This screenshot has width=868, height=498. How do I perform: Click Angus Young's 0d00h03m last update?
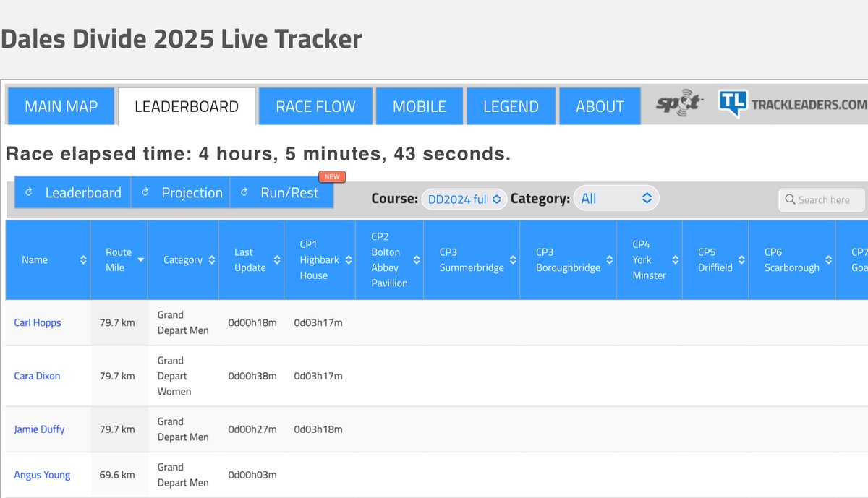pyautogui.click(x=252, y=475)
